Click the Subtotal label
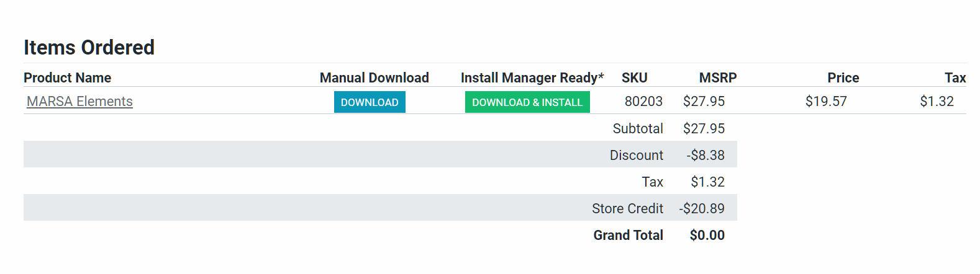This screenshot has height=274, width=980. pyautogui.click(x=638, y=129)
